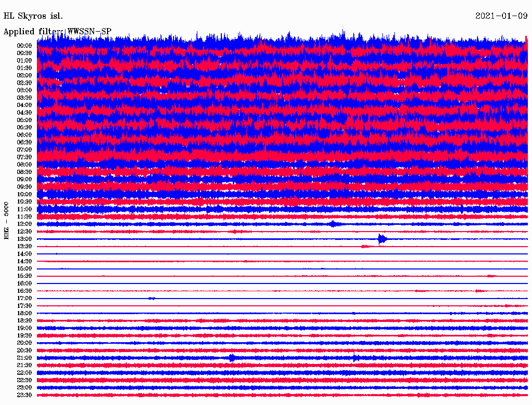Click the red spike at top-right corner
The width and height of the screenshot is (532, 405).
click(526, 43)
